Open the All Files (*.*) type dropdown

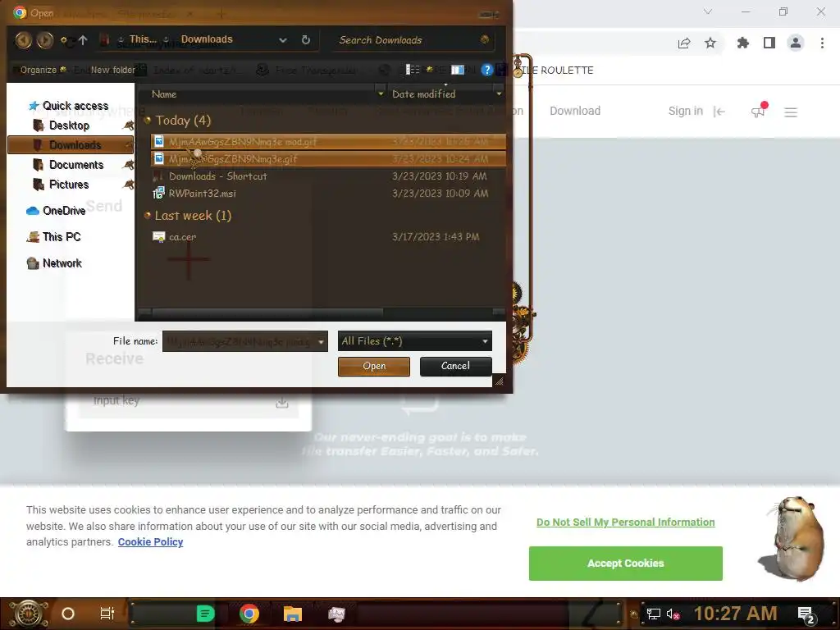coord(414,341)
